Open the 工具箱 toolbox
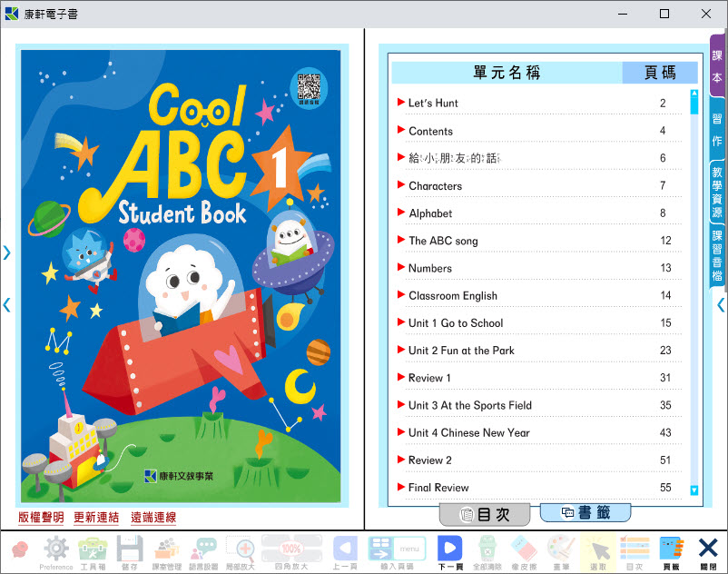The width and height of the screenshot is (728, 574). point(93,550)
